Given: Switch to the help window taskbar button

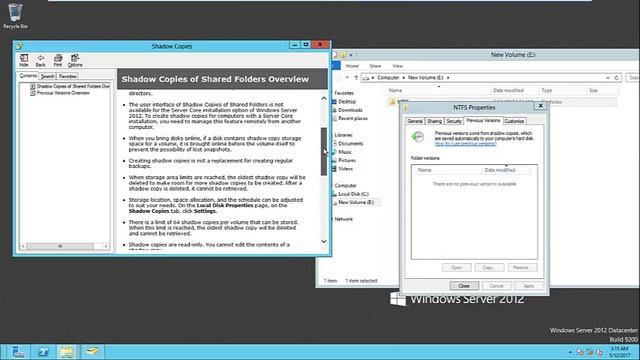Looking at the screenshot, I should coord(92,352).
